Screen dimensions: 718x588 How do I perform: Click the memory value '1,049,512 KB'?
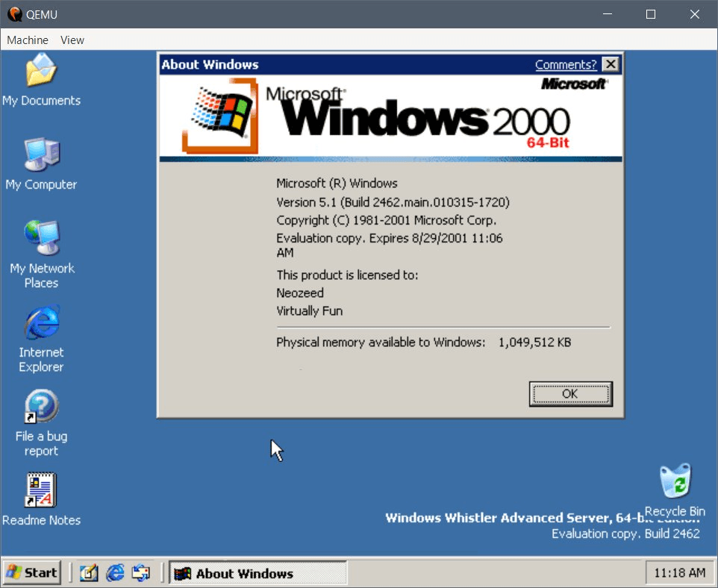click(534, 342)
